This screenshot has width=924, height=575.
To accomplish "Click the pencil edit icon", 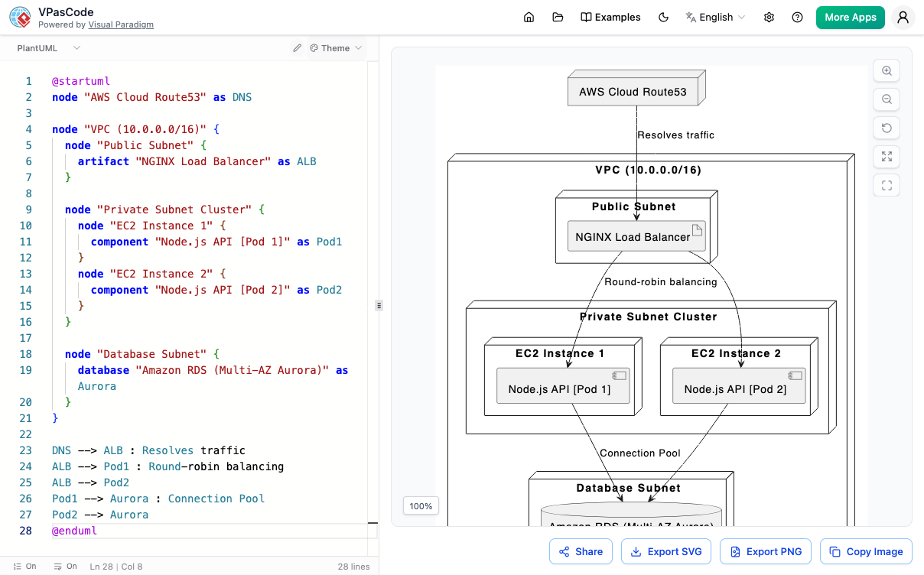I will 298,48.
